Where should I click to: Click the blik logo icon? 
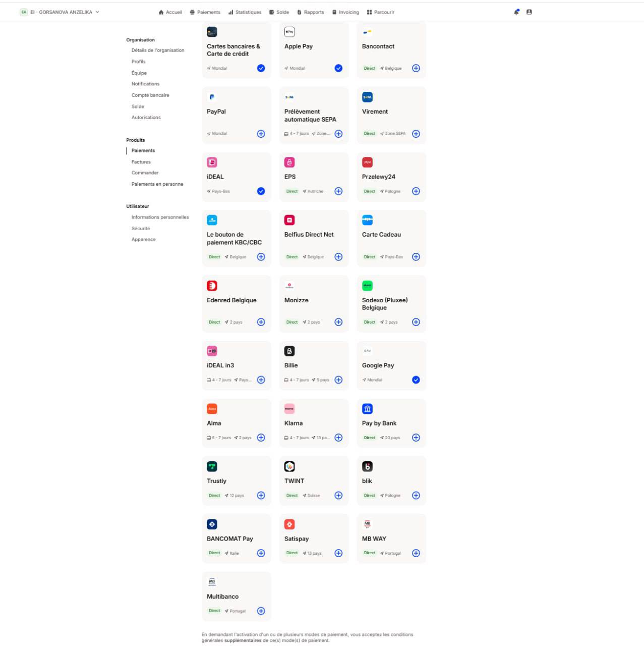[367, 466]
